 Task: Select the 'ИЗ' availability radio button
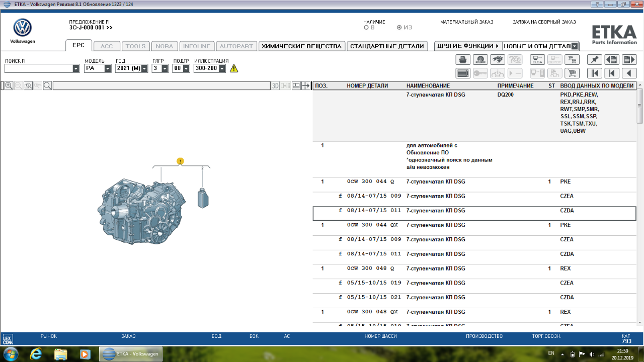pyautogui.click(x=399, y=28)
